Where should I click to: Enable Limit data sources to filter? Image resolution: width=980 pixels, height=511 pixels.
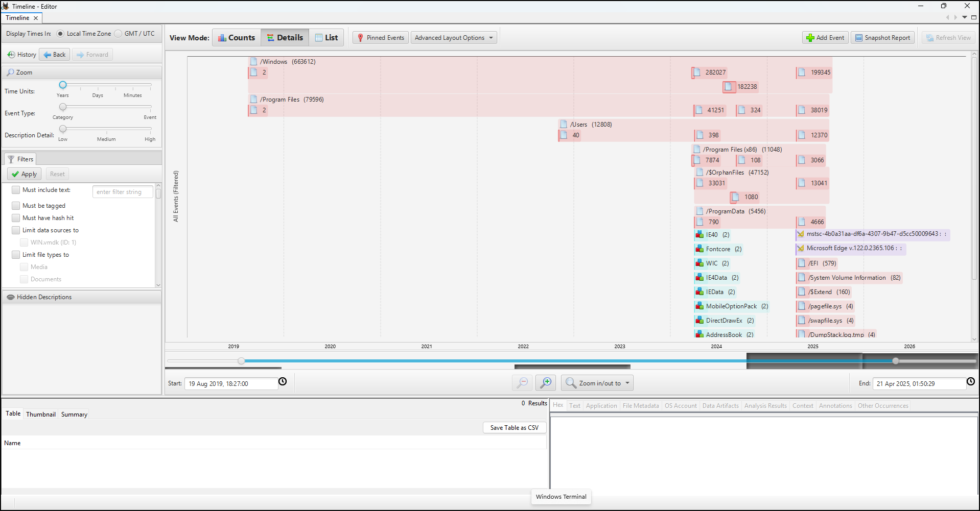pyautogui.click(x=16, y=230)
